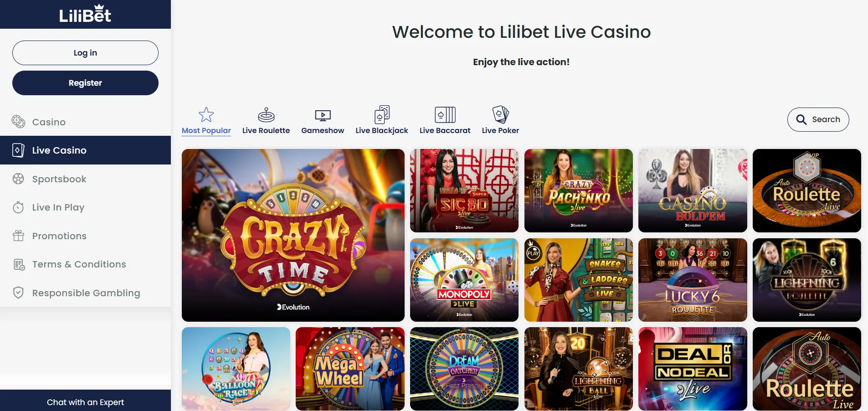Launch the Crazy Time game tile
Viewport: 868px width, 411px height.
click(x=293, y=235)
